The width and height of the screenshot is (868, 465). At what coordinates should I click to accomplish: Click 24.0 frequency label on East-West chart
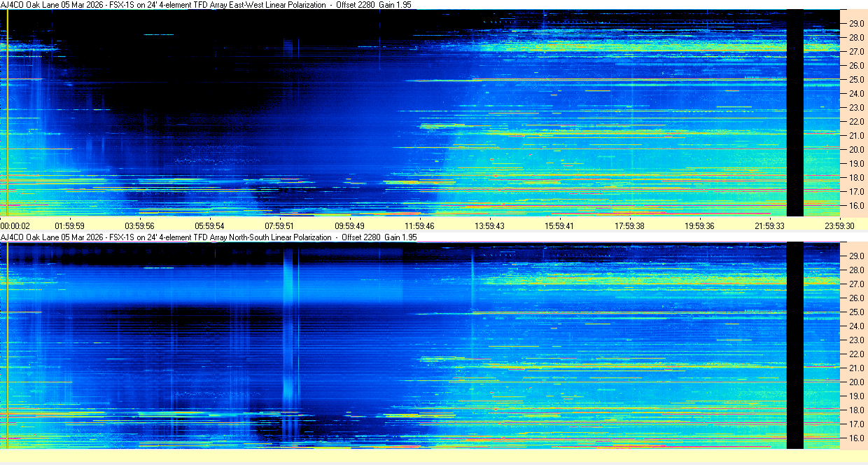[x=856, y=94]
